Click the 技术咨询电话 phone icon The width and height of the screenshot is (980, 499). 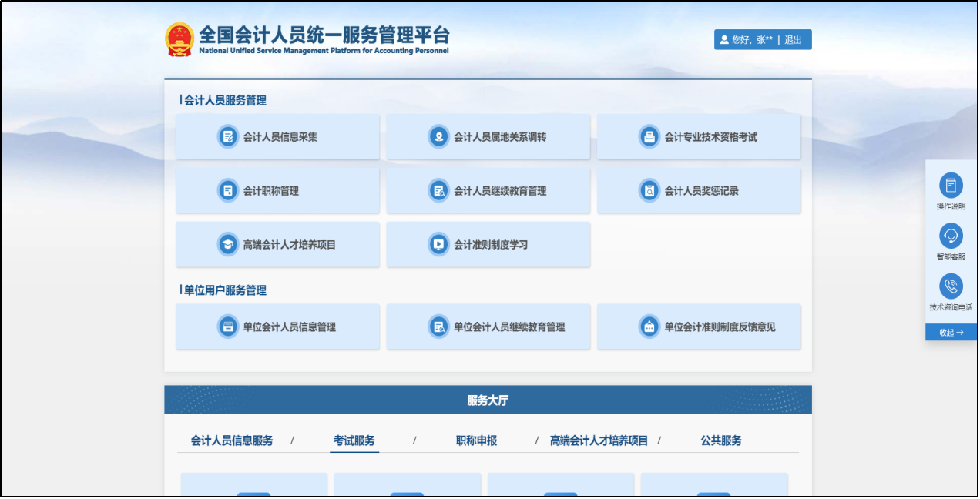pyautogui.click(x=950, y=285)
